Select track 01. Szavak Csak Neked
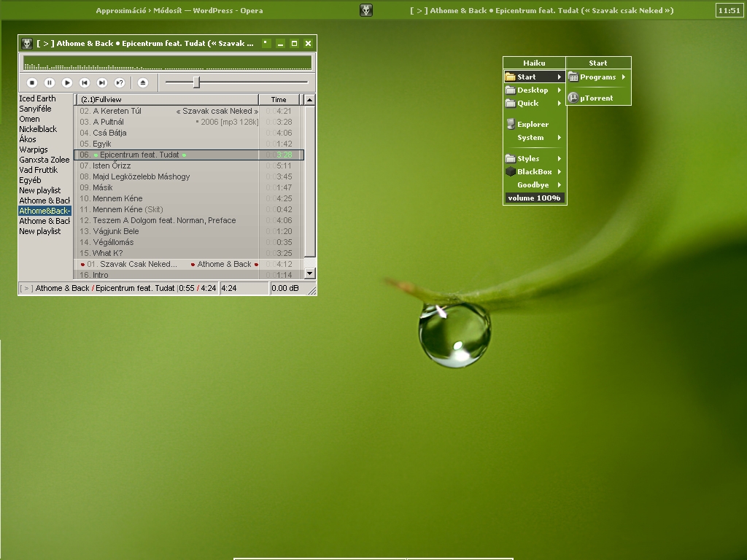Viewport: 747px width, 560px height. pos(189,264)
